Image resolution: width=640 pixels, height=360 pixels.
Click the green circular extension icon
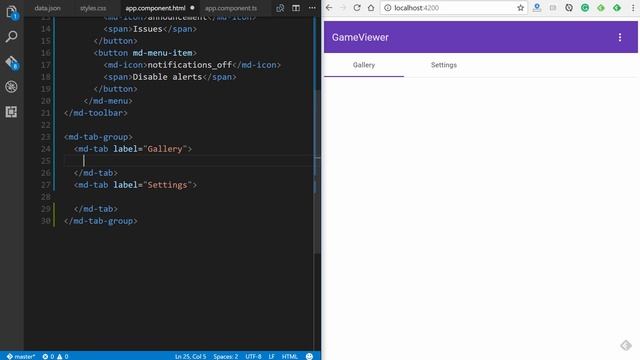pyautogui.click(x=585, y=8)
